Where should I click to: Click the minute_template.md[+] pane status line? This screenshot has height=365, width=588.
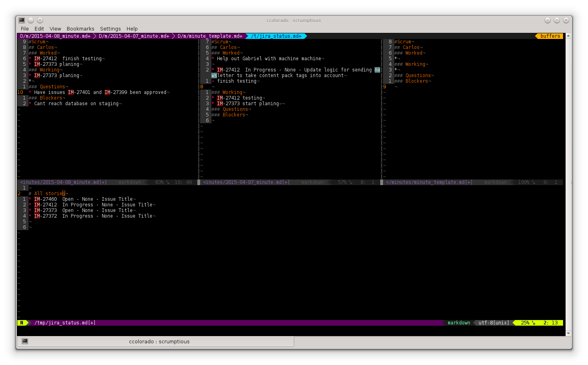click(x=473, y=182)
